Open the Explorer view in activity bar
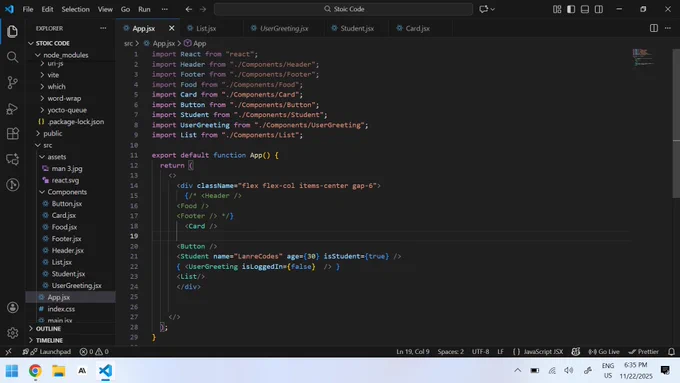 (x=12, y=31)
